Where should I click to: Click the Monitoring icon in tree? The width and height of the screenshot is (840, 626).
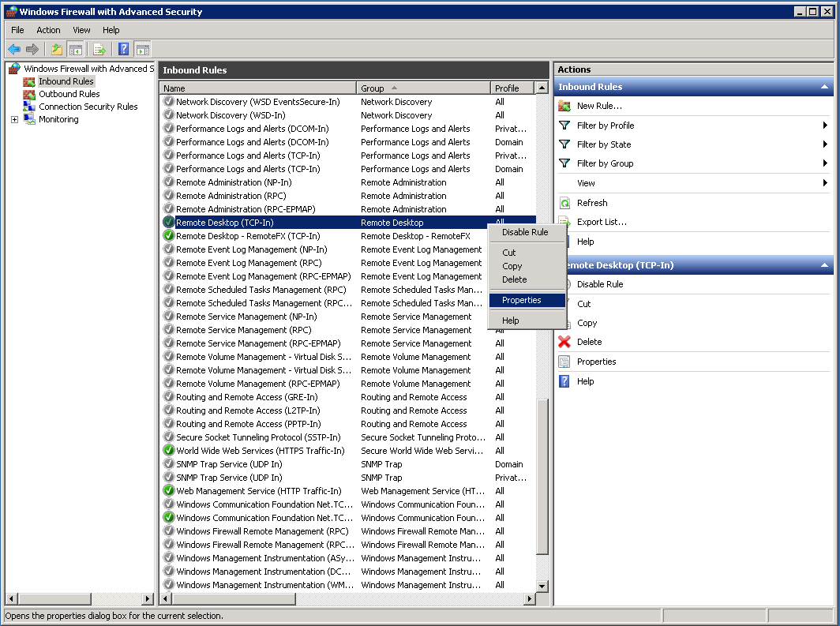pos(29,119)
